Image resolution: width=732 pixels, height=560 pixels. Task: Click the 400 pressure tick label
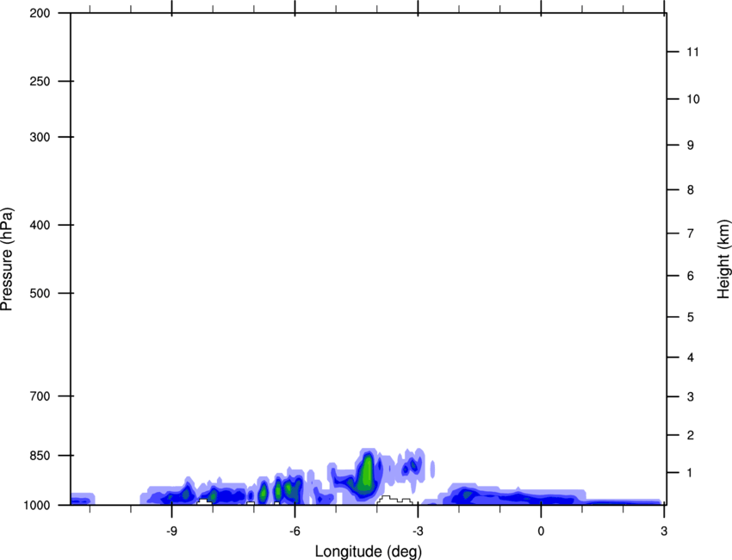[40, 225]
